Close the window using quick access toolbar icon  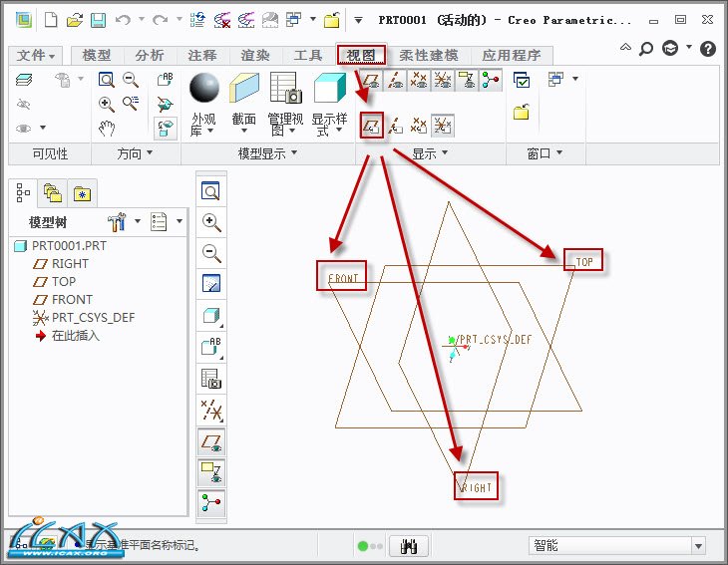332,20
